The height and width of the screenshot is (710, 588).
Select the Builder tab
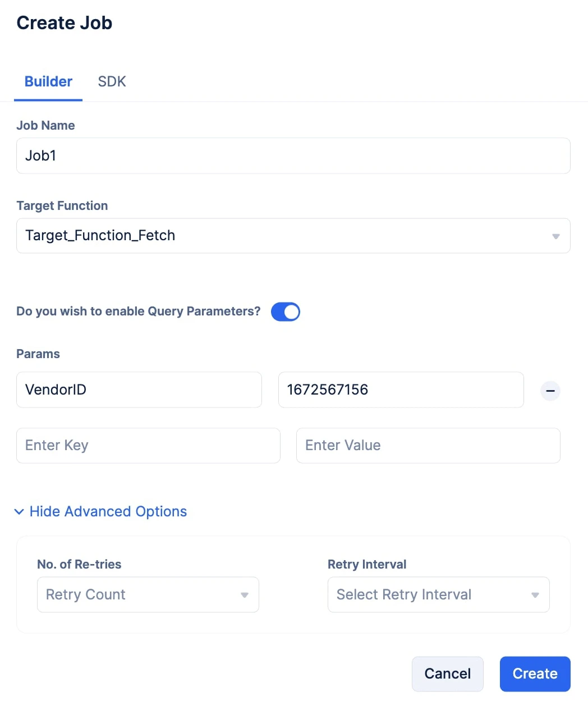48,81
